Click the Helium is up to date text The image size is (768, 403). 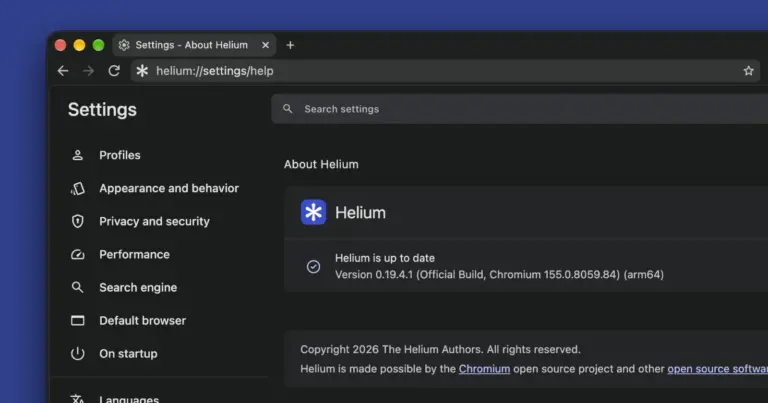384,258
